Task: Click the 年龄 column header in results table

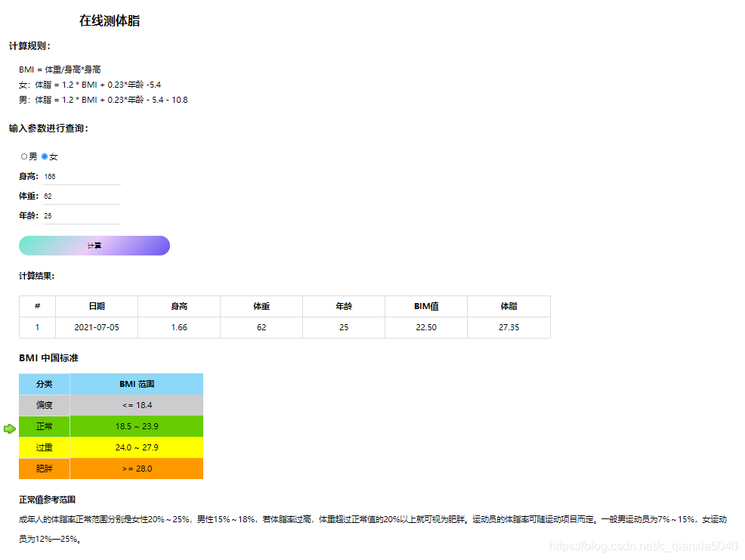Action: pyautogui.click(x=344, y=306)
